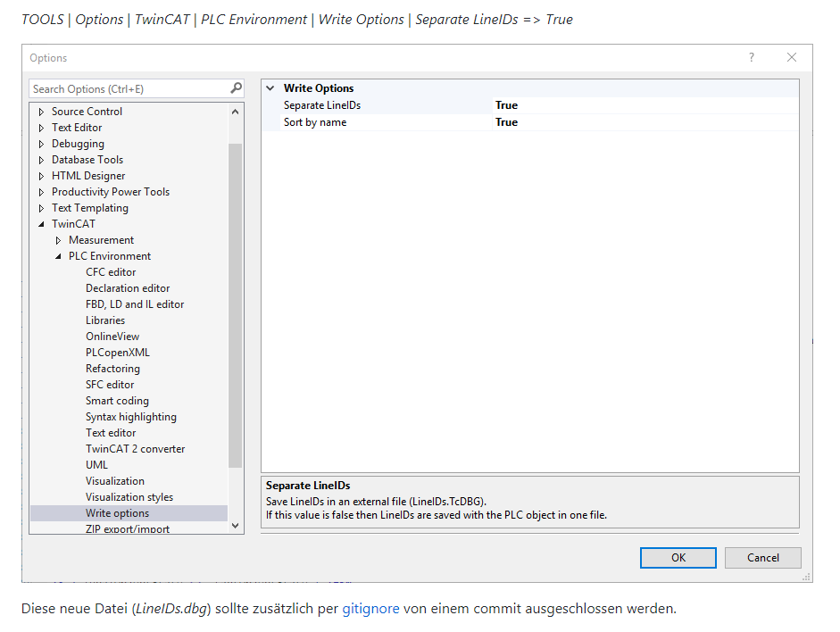The height and width of the screenshot is (632, 840).
Task: Follow the gitignore hyperlink
Action: pyautogui.click(x=370, y=609)
